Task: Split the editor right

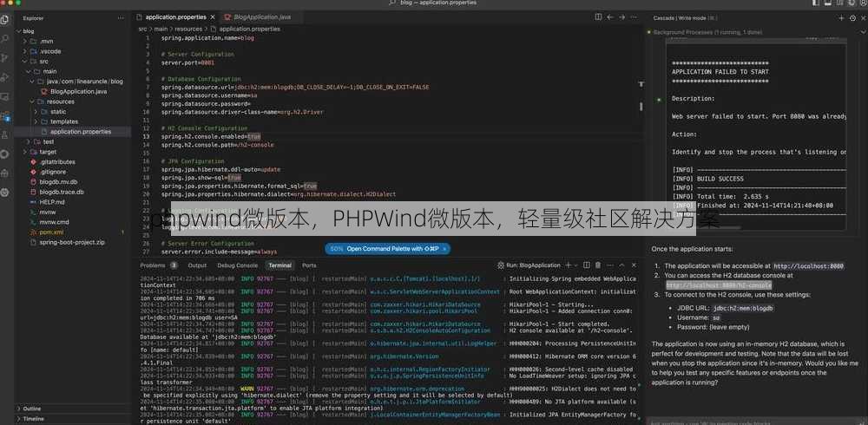Action: click(598, 17)
